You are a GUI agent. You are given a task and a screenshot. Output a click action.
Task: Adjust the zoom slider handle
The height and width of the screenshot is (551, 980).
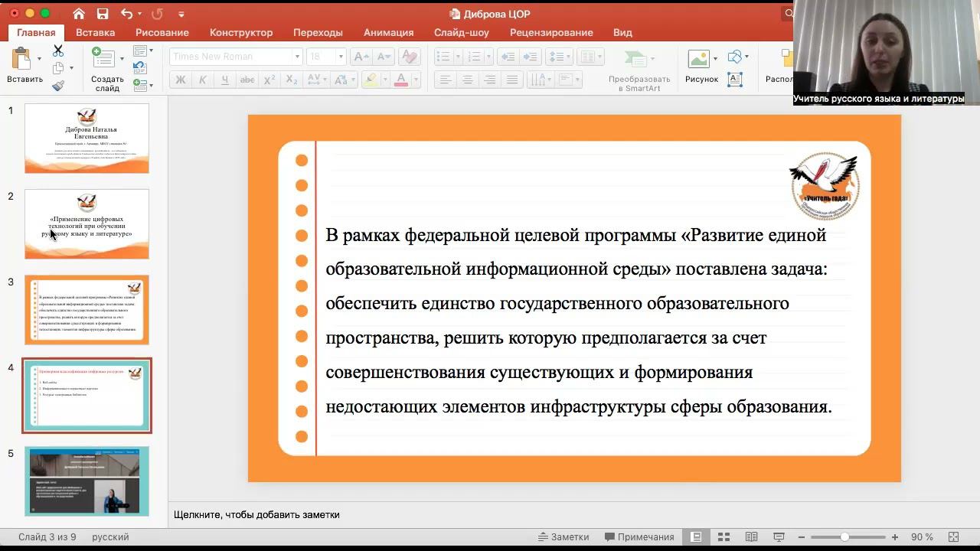click(x=844, y=537)
